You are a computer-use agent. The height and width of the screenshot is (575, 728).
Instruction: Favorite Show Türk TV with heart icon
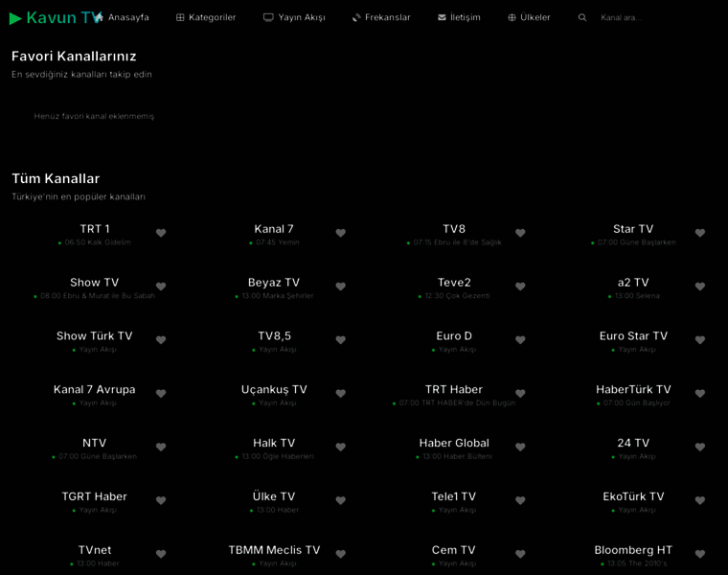(x=161, y=339)
